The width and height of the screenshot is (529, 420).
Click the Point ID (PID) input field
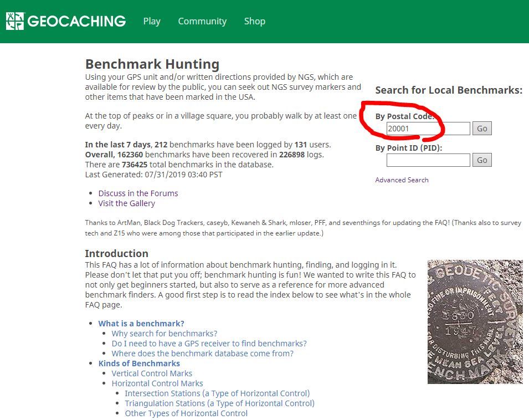point(428,160)
